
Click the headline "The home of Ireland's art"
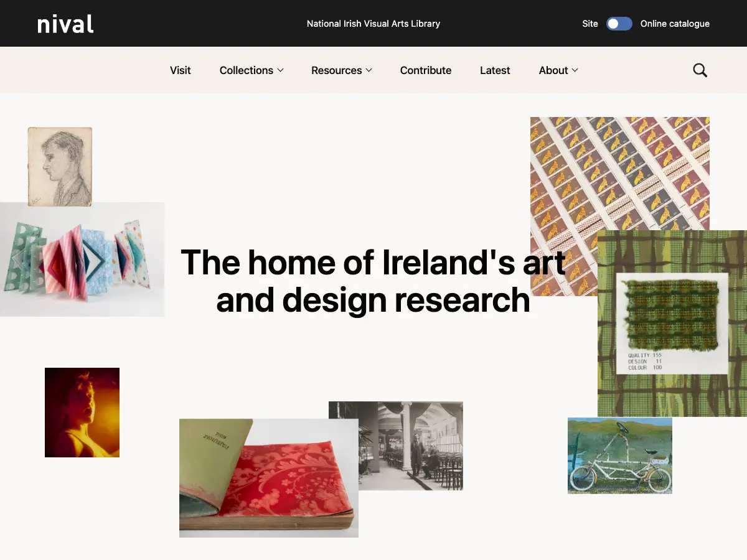(373, 262)
